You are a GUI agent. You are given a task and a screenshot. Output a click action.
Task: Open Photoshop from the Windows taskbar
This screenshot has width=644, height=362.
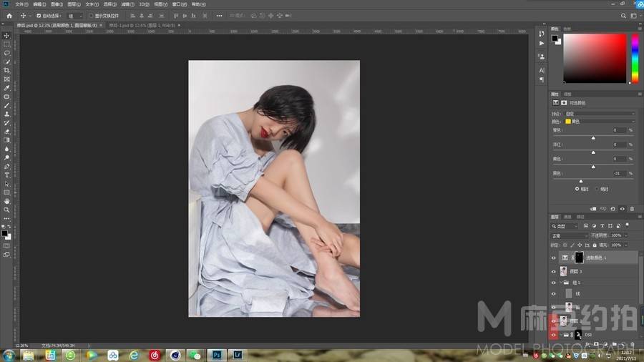[x=216, y=355]
